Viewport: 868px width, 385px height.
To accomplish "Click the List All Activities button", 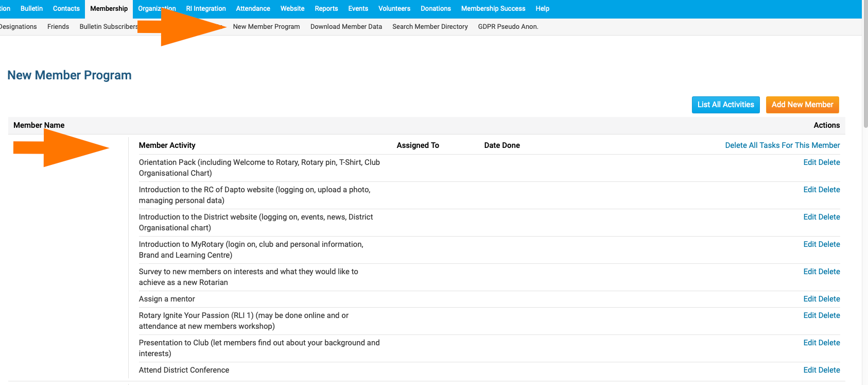I will [725, 105].
